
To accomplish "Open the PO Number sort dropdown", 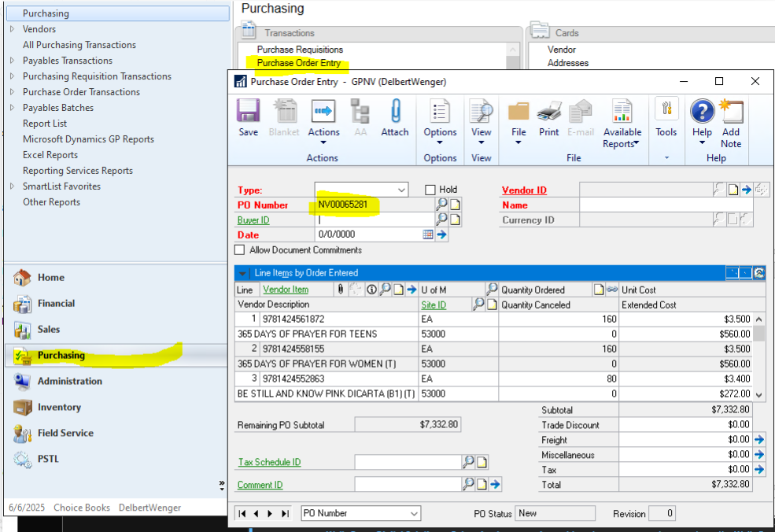I will [x=414, y=514].
